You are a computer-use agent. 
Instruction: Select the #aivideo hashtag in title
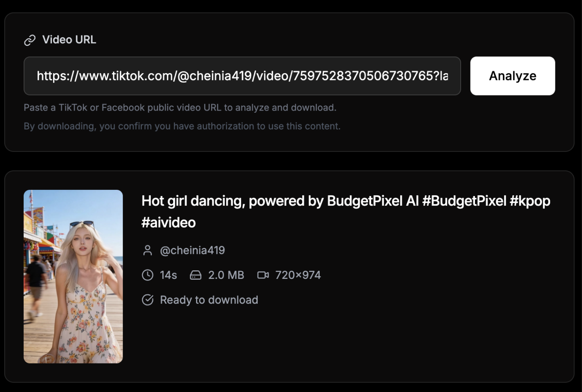(x=168, y=223)
